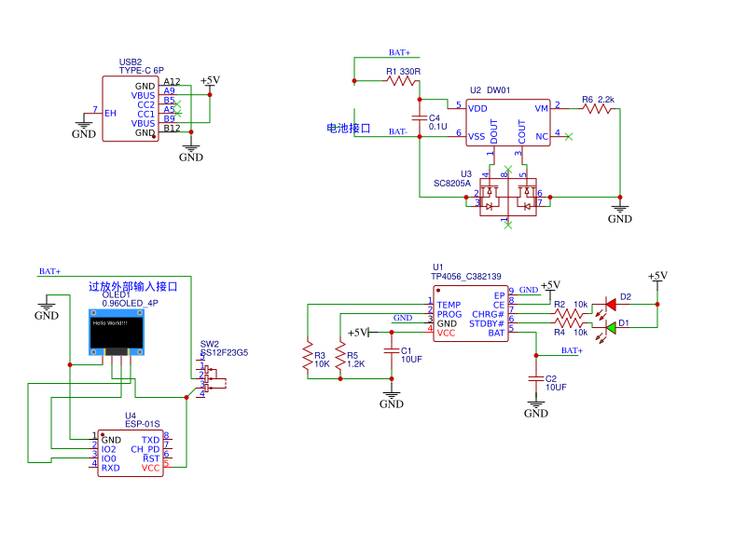Click the OLED1 display module graphic
This screenshot has width=746, height=560.
pos(117,333)
